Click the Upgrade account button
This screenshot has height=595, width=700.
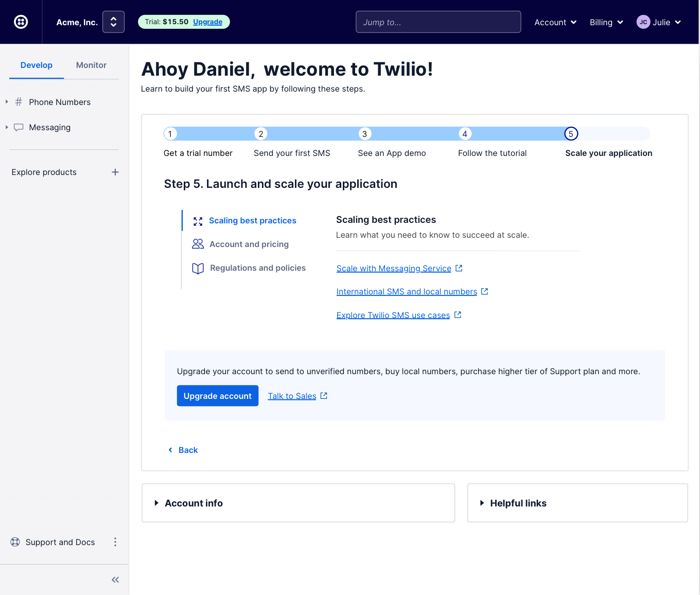(x=218, y=396)
